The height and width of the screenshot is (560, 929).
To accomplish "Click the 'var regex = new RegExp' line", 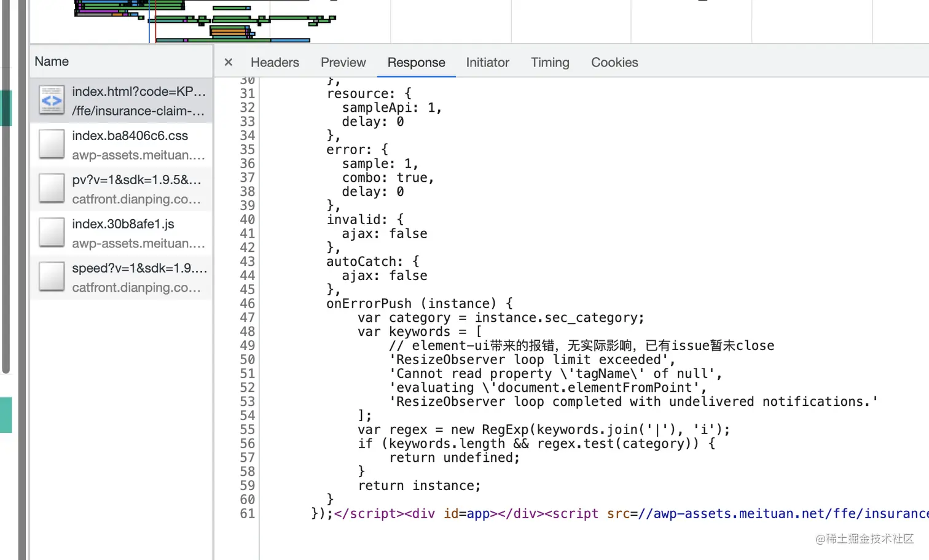I will [544, 429].
